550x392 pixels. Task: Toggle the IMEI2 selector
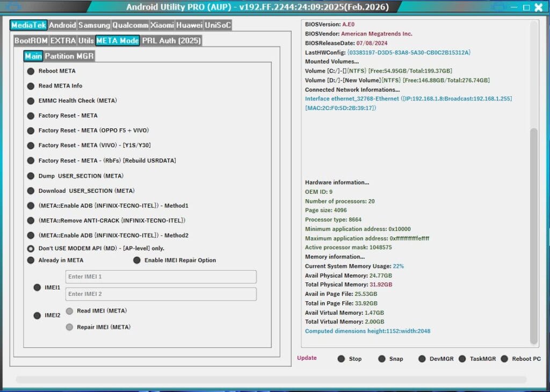pyautogui.click(x=37, y=316)
